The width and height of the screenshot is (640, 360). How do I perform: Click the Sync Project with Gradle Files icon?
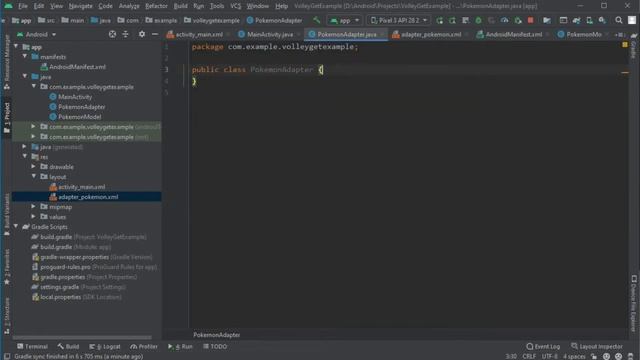click(576, 20)
